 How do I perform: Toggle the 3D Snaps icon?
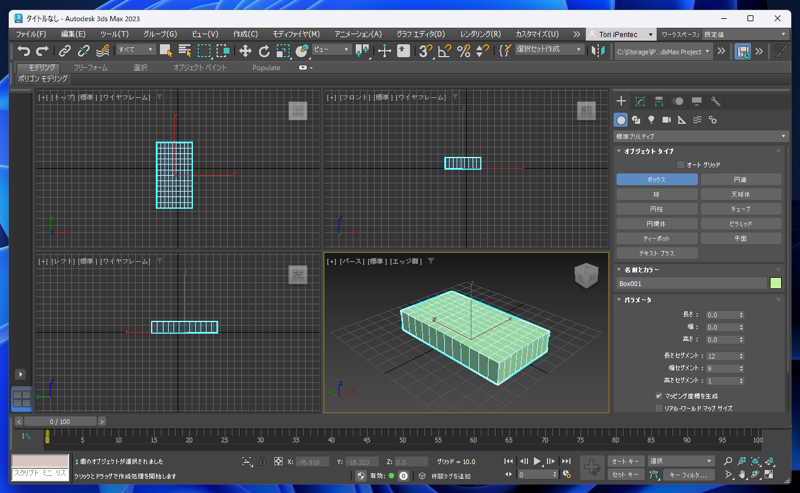click(x=424, y=51)
